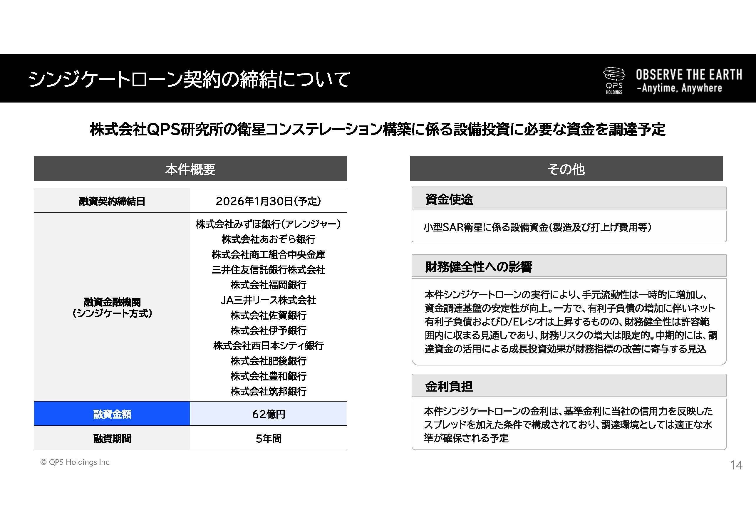Click 三井住友信託銀行株式会社 in lender list
Viewport: 756px width, 532px height.
[x=268, y=270]
